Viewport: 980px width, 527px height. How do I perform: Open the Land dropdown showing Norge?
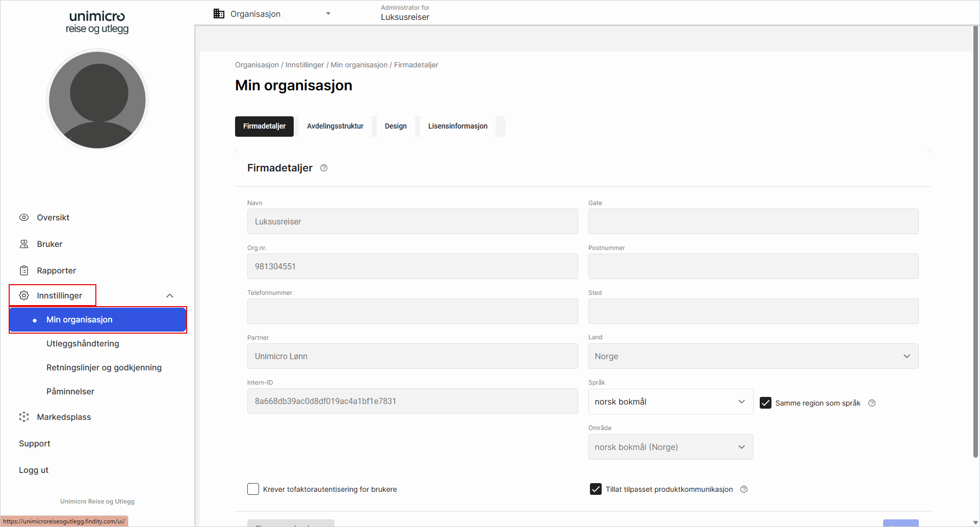point(753,356)
